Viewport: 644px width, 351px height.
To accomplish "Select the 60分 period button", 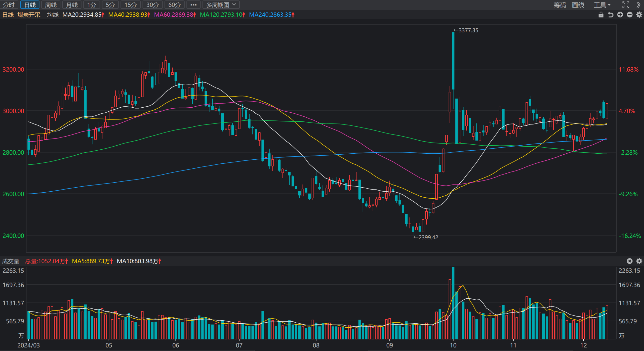I will click(175, 5).
